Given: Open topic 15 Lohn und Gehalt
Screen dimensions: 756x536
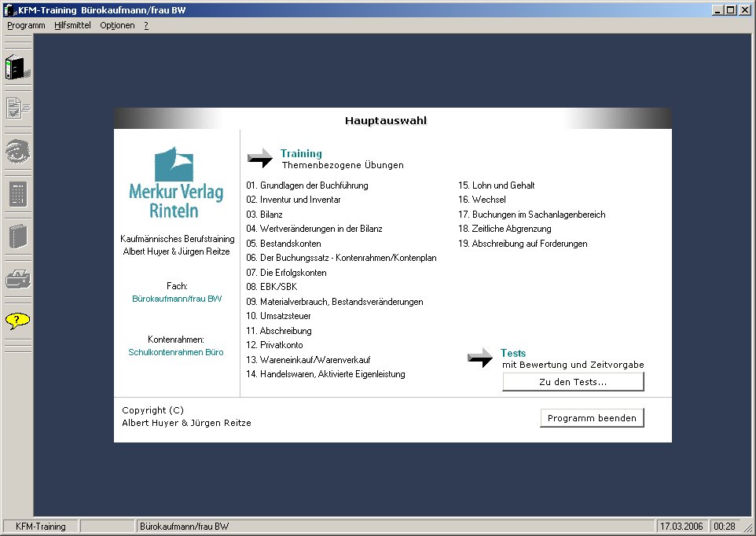Looking at the screenshot, I should [496, 185].
